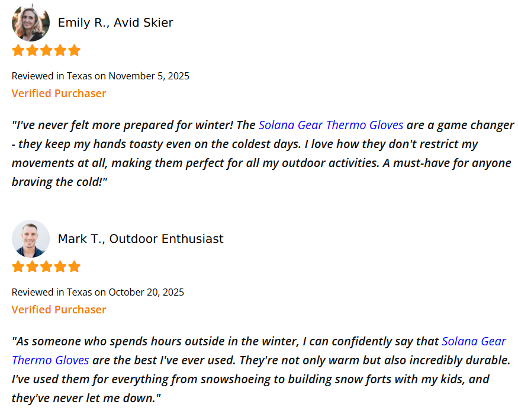This screenshot has height=420, width=518.
Task: Click the first star in Mark T.'s rating
Action: 18,267
